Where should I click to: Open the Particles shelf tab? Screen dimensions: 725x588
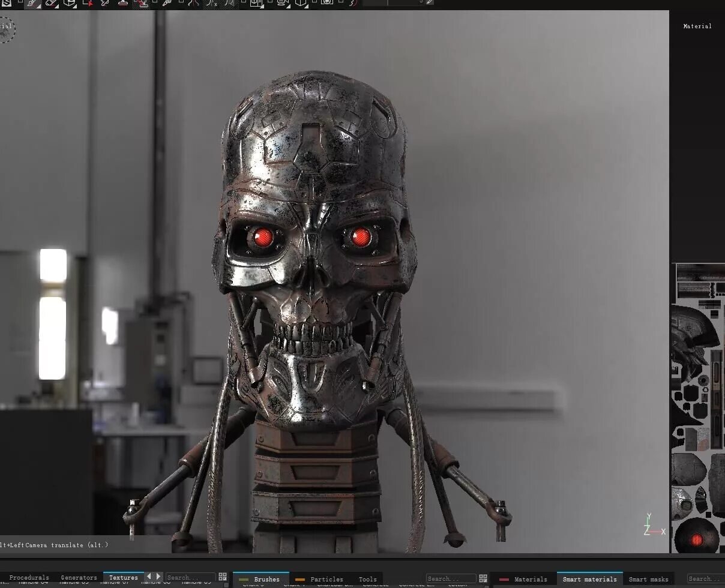[x=321, y=579]
